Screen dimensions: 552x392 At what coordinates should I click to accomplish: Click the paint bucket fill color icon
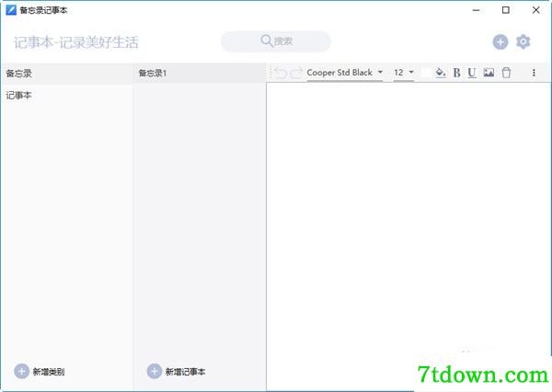[441, 73]
